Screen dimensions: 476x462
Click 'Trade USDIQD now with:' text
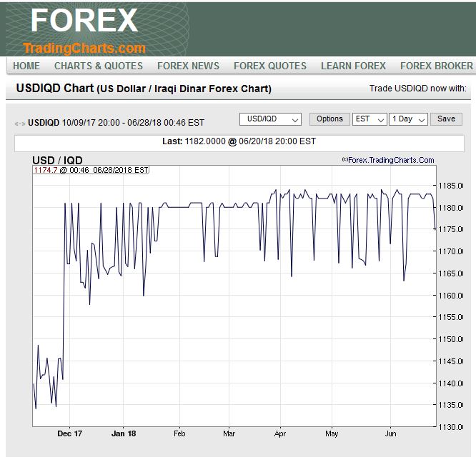pyautogui.click(x=417, y=89)
